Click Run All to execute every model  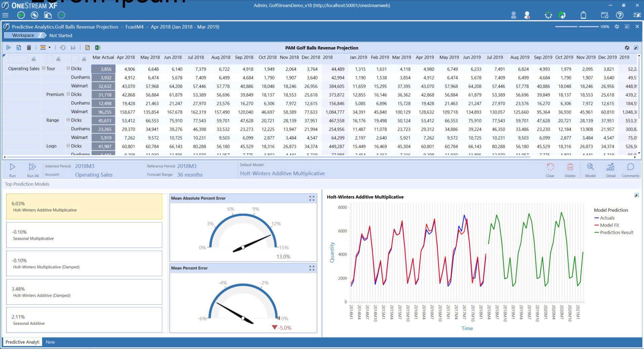click(x=33, y=169)
